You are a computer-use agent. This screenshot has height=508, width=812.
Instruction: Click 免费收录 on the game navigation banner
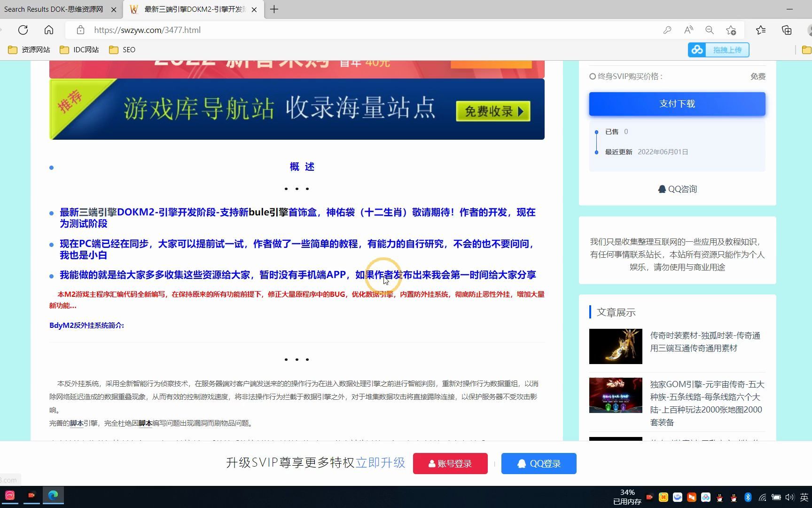coord(493,111)
